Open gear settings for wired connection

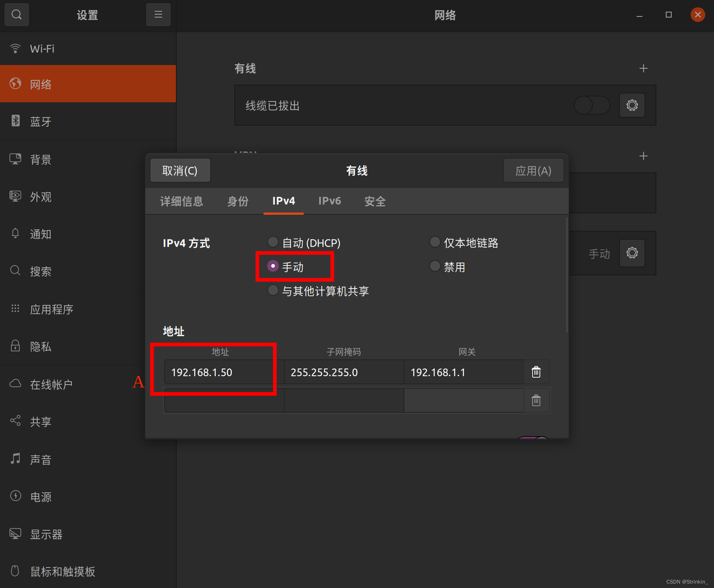pos(632,106)
